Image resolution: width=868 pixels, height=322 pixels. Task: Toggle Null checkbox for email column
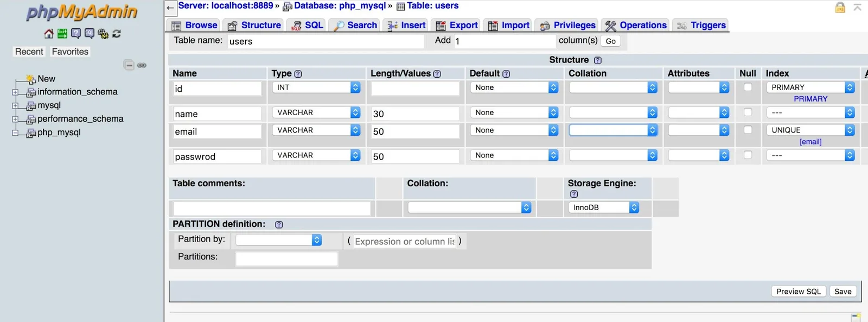(748, 130)
